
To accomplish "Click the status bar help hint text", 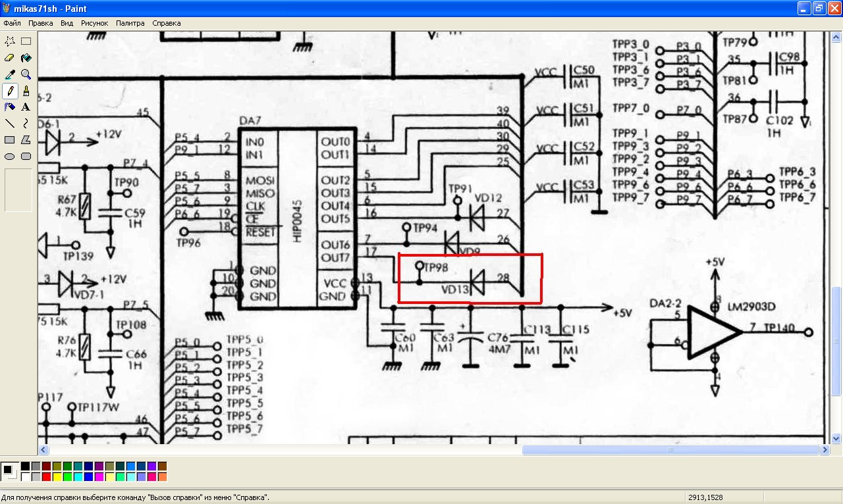I will (135, 497).
